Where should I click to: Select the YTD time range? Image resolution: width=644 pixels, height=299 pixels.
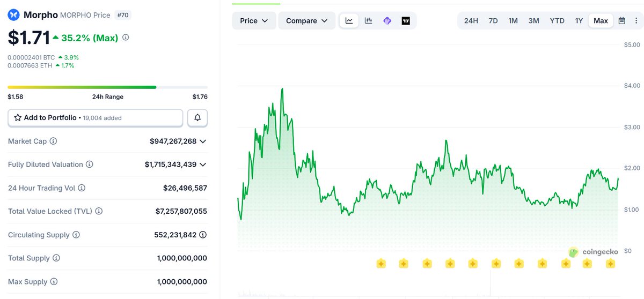[557, 21]
